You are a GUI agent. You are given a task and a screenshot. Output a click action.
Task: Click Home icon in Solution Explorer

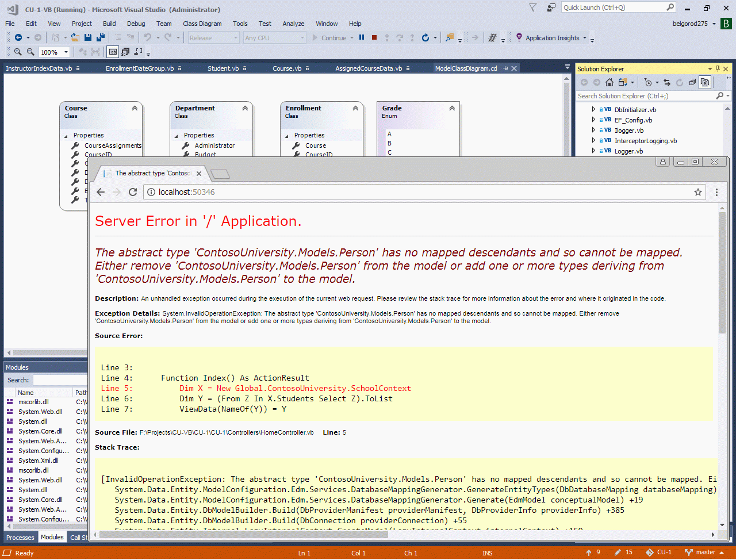tap(609, 83)
